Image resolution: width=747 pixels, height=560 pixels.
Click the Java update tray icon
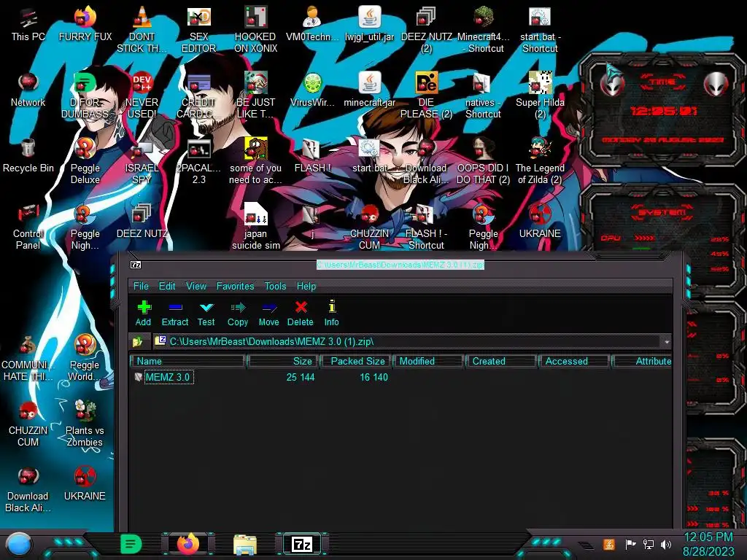(x=609, y=544)
